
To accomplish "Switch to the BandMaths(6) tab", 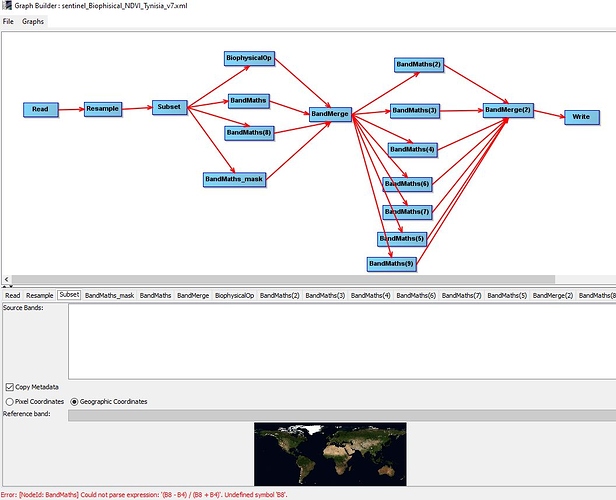I will [x=416, y=295].
